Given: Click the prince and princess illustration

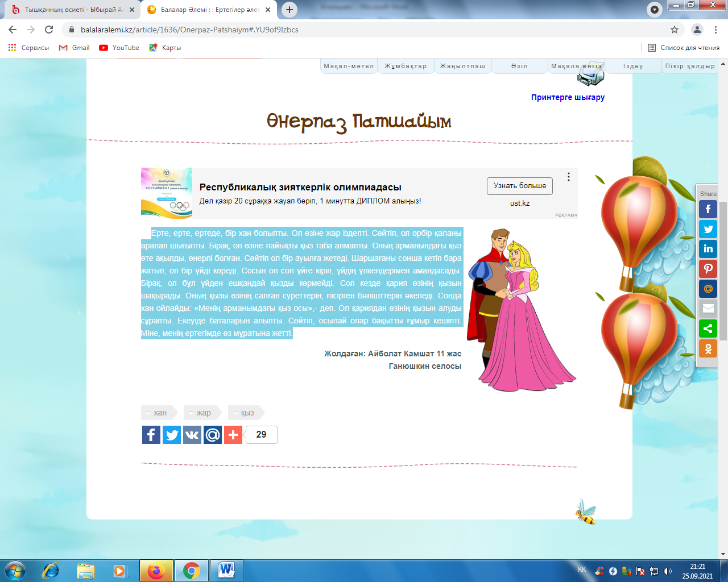Looking at the screenshot, I should coord(521,310).
